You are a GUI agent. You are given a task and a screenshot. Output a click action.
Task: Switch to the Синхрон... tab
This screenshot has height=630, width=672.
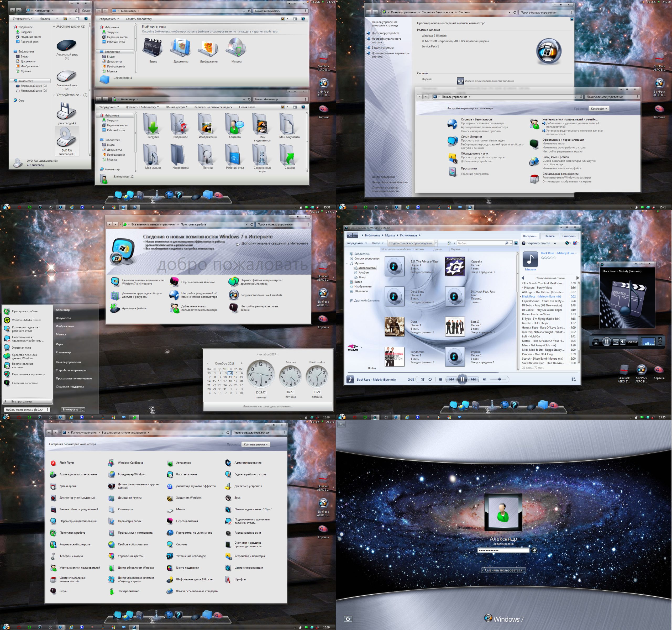coord(569,236)
